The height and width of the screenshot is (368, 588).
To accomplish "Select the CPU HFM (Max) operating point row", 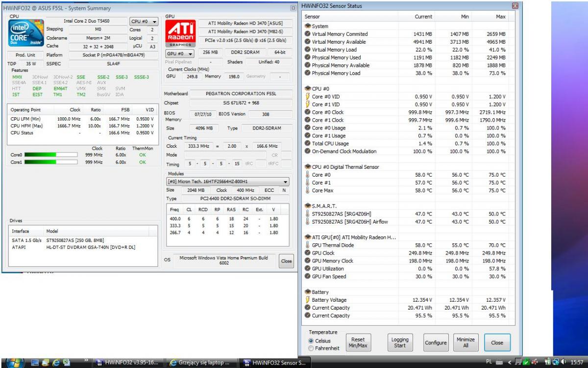I will [83, 126].
